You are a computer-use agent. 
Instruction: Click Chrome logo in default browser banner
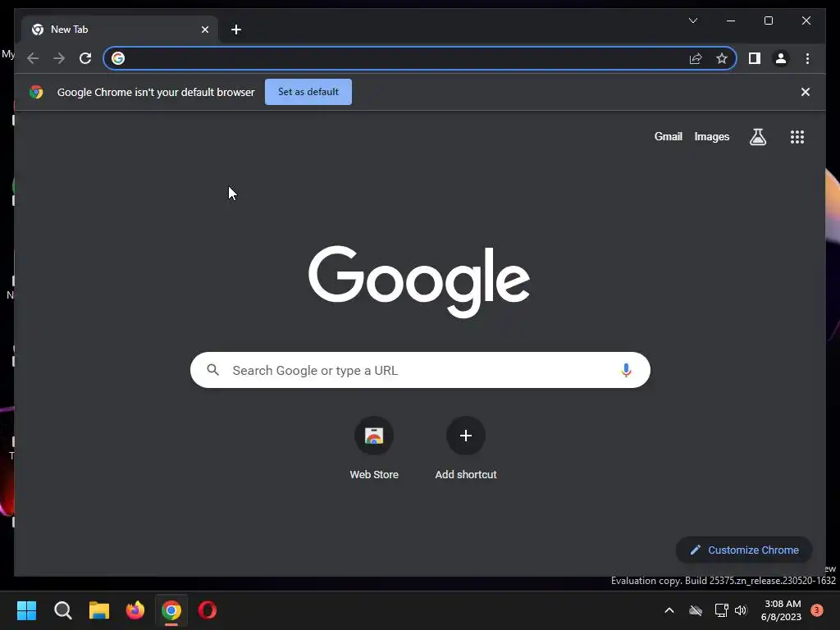pyautogui.click(x=36, y=92)
